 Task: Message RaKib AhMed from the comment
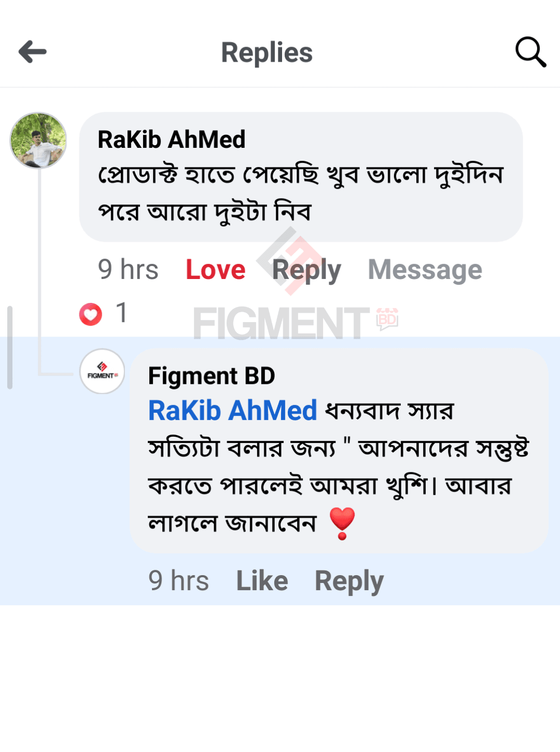point(425,270)
